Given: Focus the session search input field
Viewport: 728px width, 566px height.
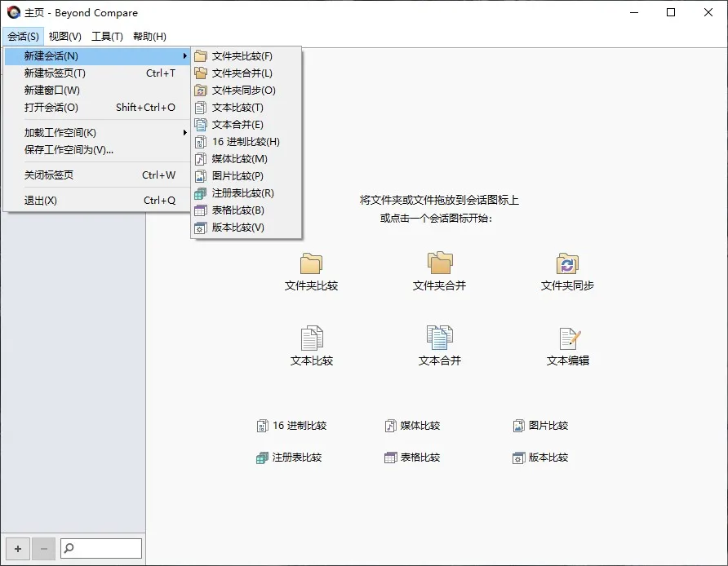Looking at the screenshot, I should 101,548.
